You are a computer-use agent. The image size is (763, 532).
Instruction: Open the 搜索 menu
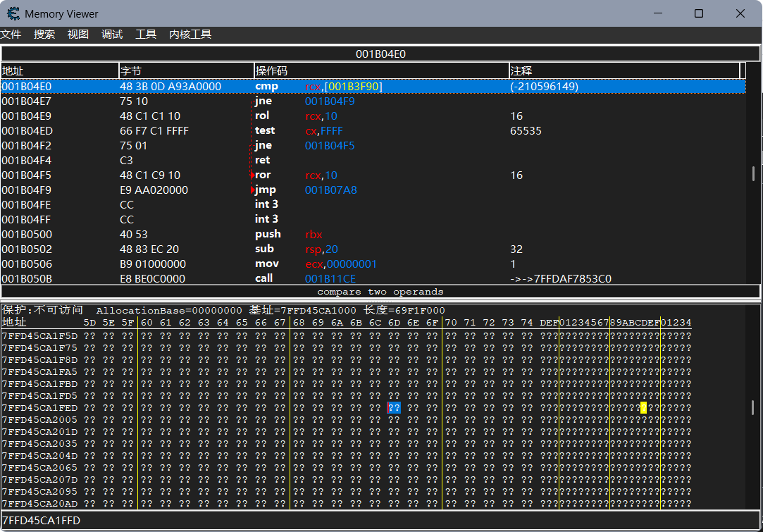44,35
